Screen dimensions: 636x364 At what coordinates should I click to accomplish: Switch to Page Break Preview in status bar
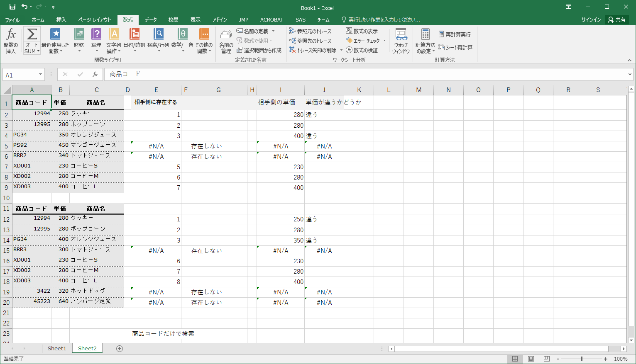(x=547, y=359)
